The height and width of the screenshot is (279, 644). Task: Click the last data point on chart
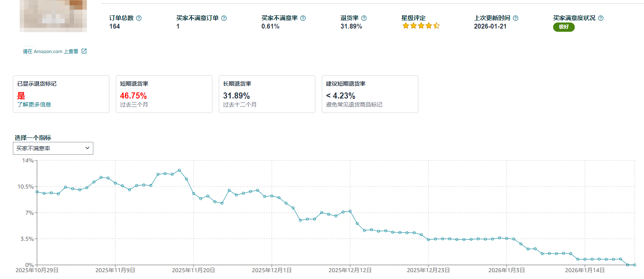(x=635, y=265)
